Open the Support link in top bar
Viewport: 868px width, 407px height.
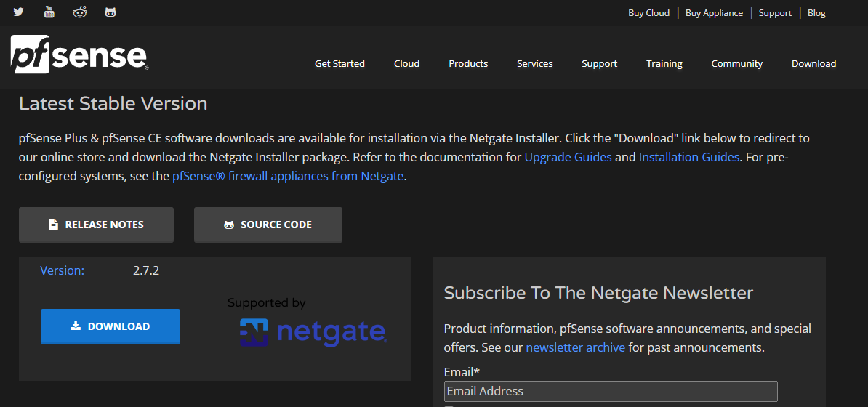[x=775, y=13]
